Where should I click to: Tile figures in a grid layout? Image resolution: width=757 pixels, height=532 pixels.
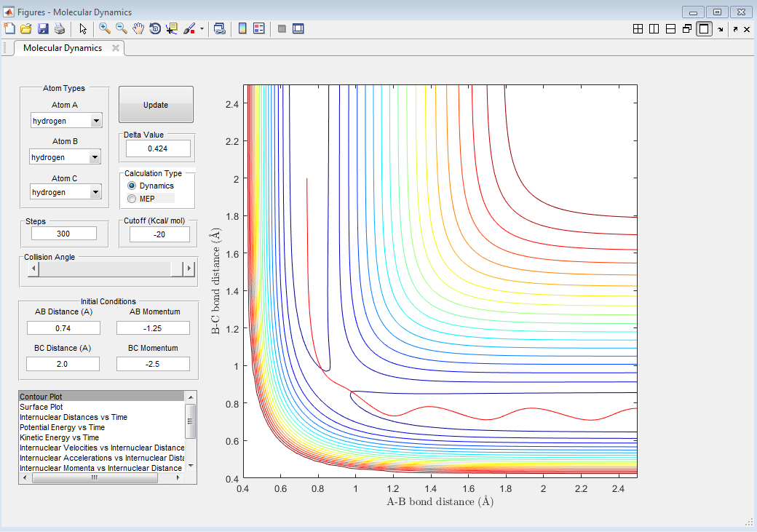click(x=638, y=29)
